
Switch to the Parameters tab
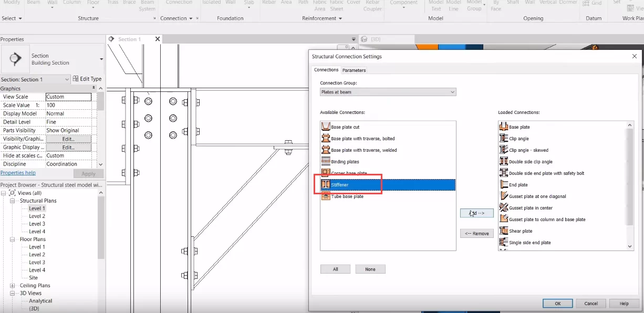click(354, 70)
